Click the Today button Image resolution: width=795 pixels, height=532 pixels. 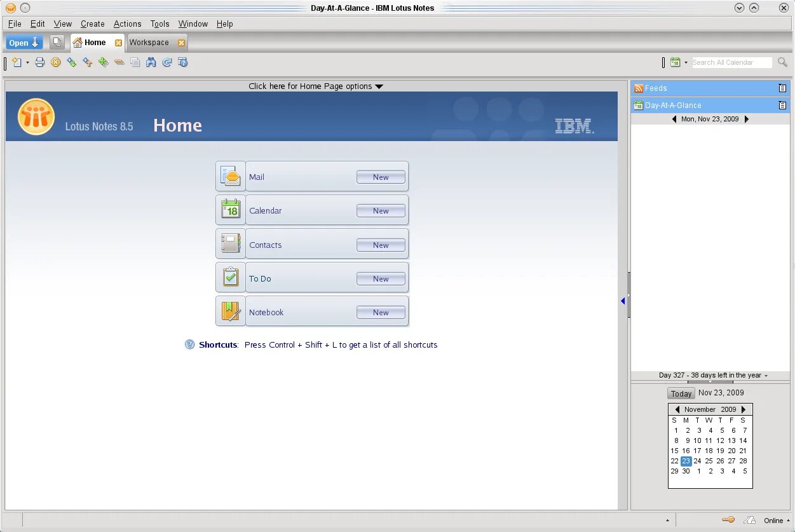(x=681, y=393)
